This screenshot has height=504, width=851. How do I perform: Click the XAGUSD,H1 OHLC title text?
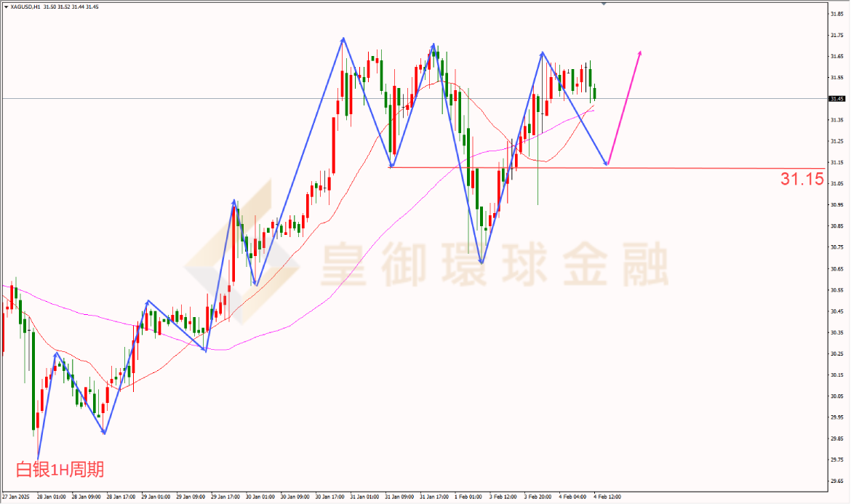click(x=55, y=7)
